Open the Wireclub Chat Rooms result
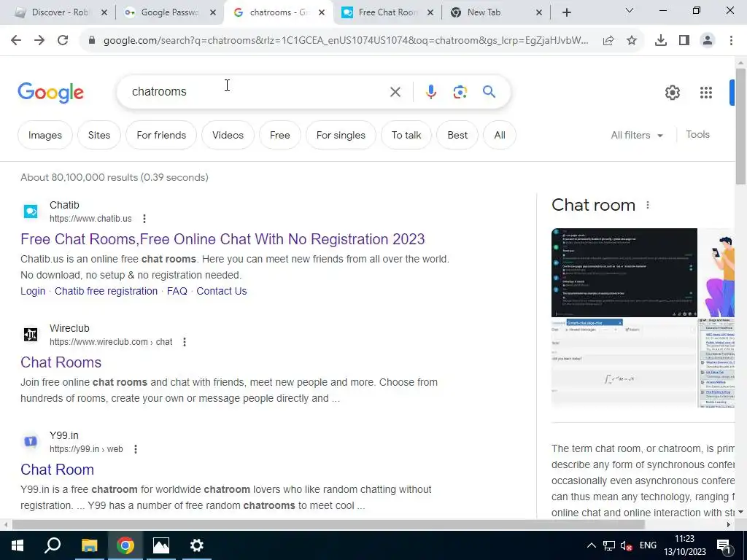Screen dimensions: 747x560 61,362
